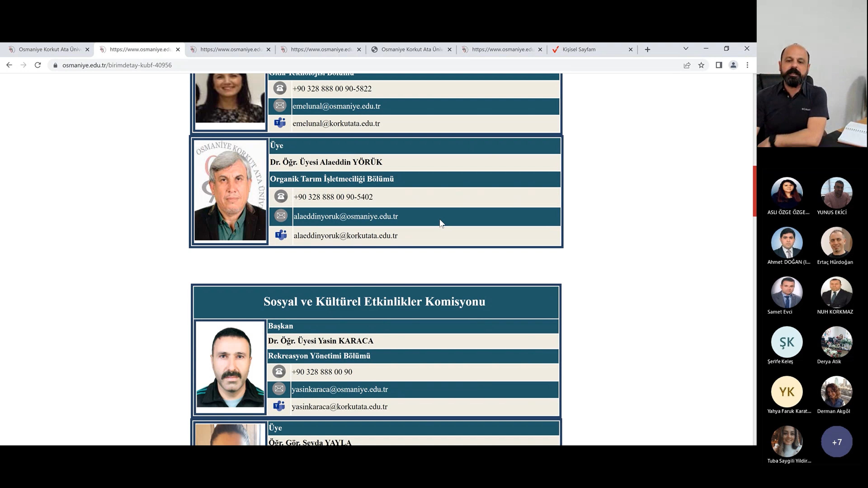Screen dimensions: 868x488
Task: Select the active osmaniye.edu tab
Action: click(139, 49)
